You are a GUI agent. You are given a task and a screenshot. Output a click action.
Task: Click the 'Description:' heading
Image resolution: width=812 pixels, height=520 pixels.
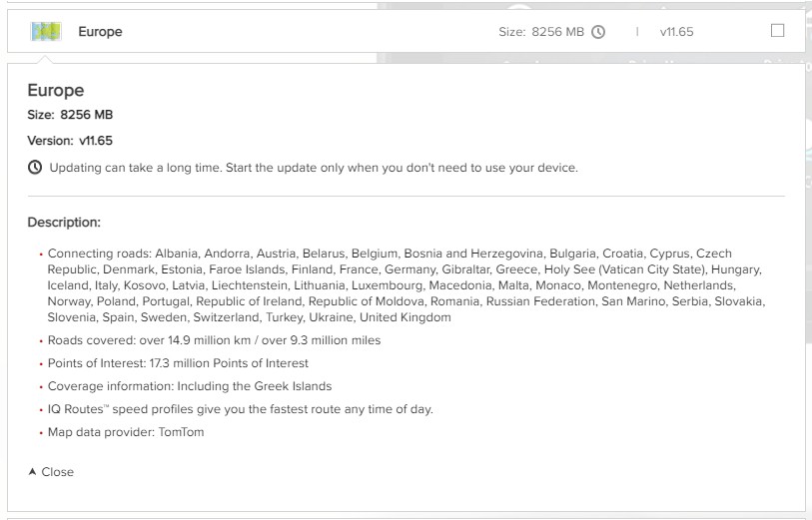coord(64,223)
